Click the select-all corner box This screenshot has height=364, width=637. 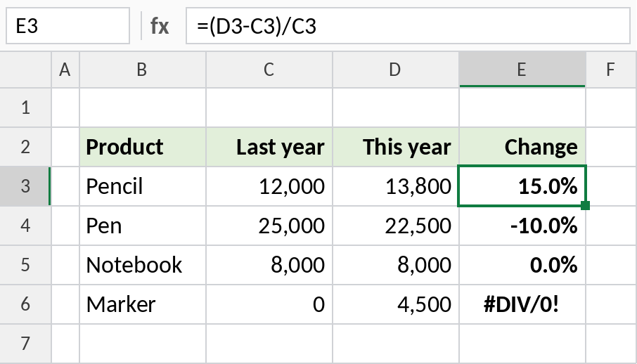(x=25, y=70)
